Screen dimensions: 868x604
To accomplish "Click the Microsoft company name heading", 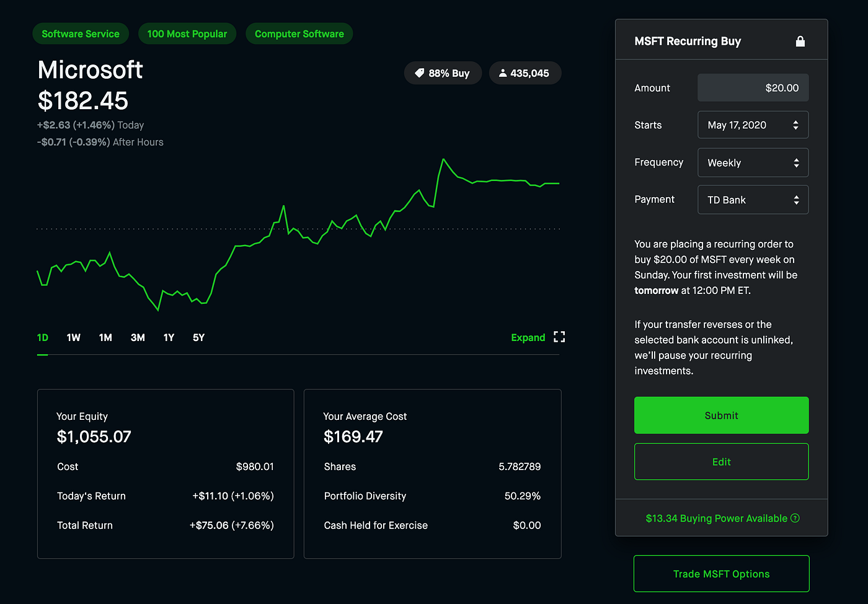I will (91, 69).
